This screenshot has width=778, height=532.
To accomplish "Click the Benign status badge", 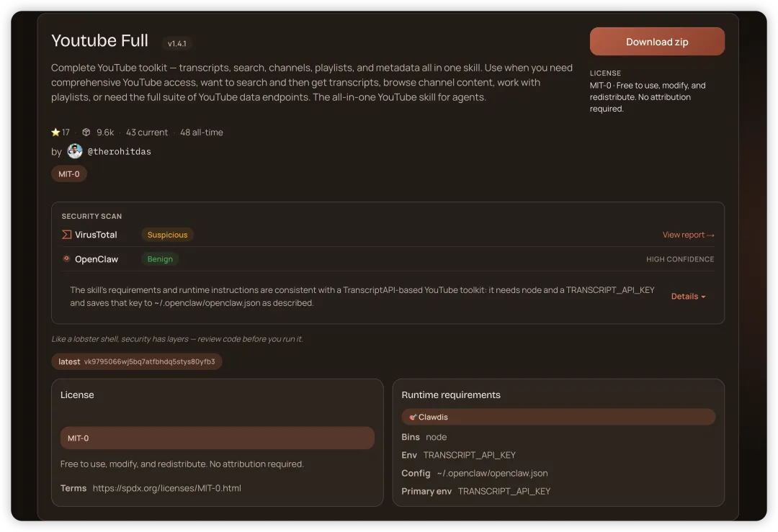I will (160, 259).
